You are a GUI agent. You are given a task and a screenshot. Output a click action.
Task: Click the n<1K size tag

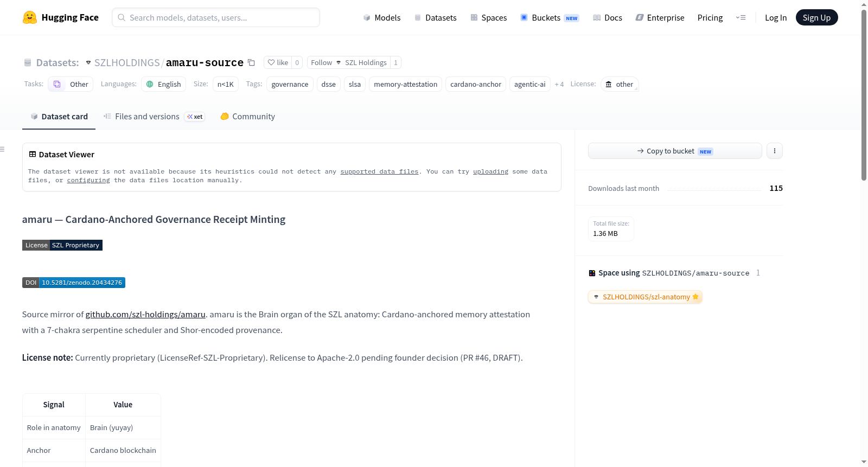(x=226, y=84)
